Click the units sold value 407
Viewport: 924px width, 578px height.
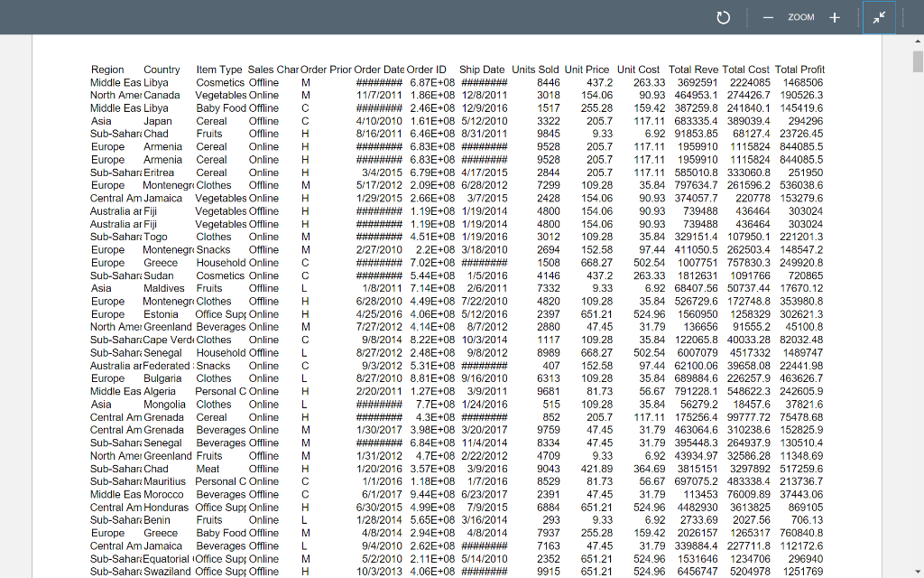[x=551, y=366]
